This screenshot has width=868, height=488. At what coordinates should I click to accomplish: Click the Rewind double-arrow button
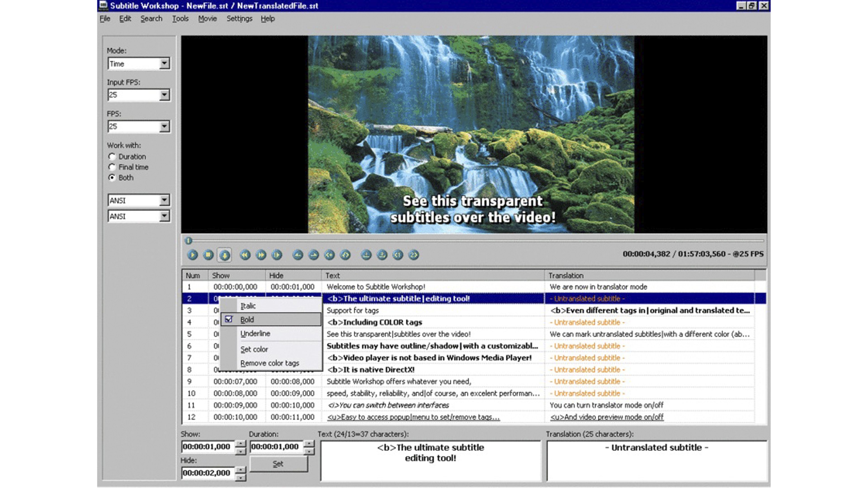(245, 255)
